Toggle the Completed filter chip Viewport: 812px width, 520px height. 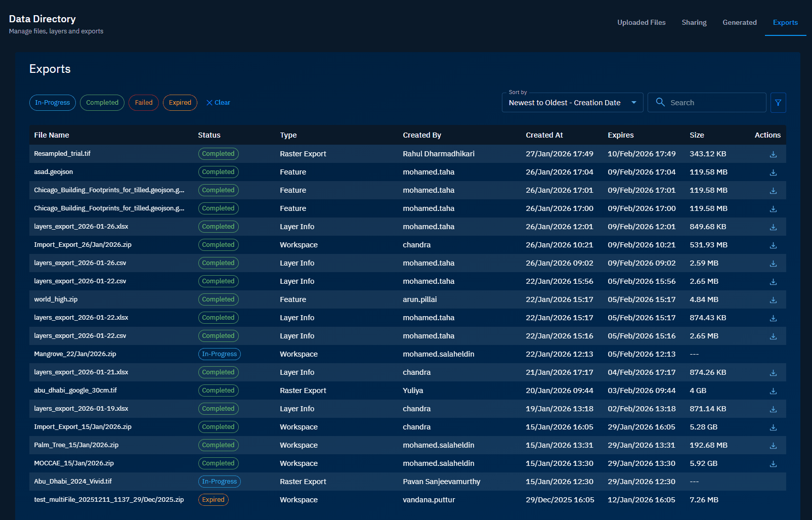click(x=102, y=102)
